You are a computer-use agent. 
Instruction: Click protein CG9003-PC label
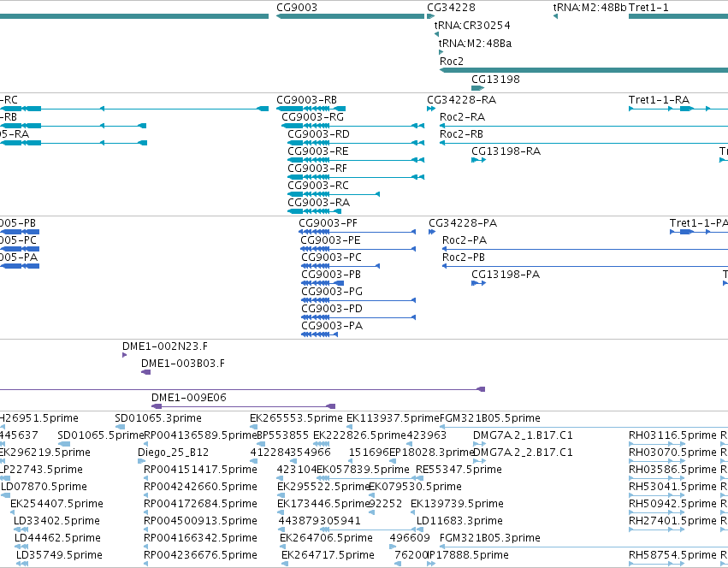[332, 257]
